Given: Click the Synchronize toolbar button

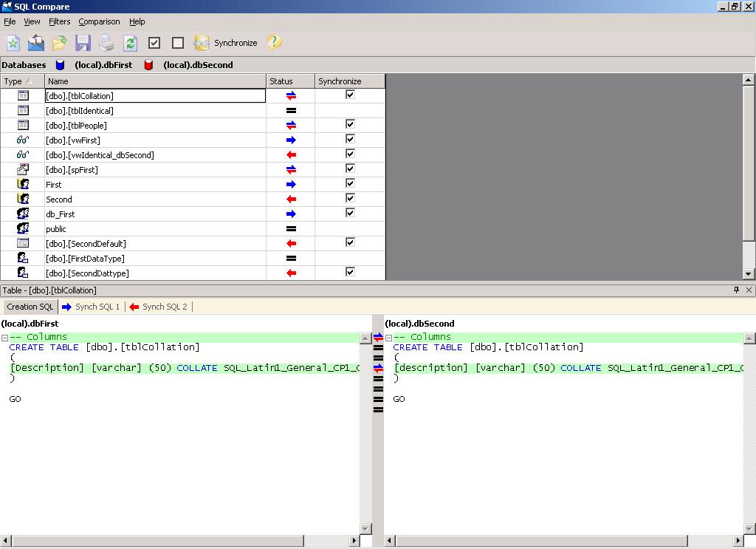Looking at the screenshot, I should (226, 43).
